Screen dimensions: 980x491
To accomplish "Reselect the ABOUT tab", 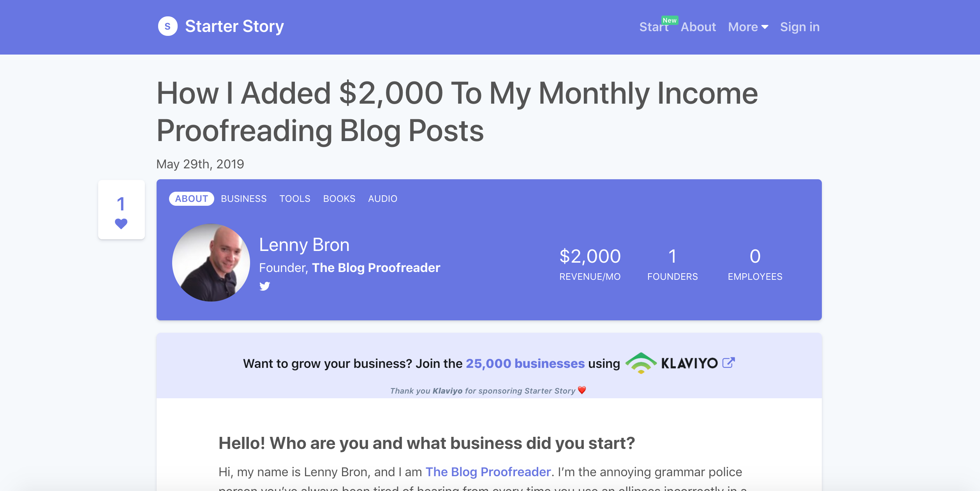I will [191, 198].
